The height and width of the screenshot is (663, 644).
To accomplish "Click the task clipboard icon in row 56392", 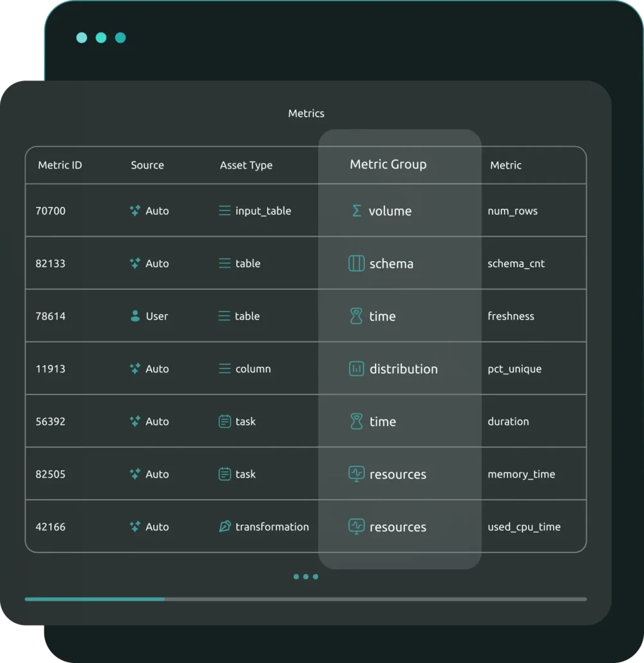I will pos(225,422).
